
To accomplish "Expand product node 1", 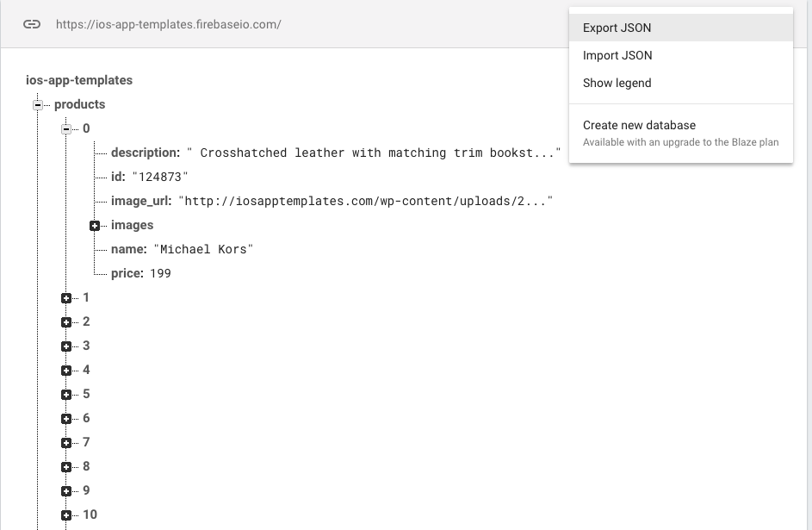I will [x=66, y=298].
